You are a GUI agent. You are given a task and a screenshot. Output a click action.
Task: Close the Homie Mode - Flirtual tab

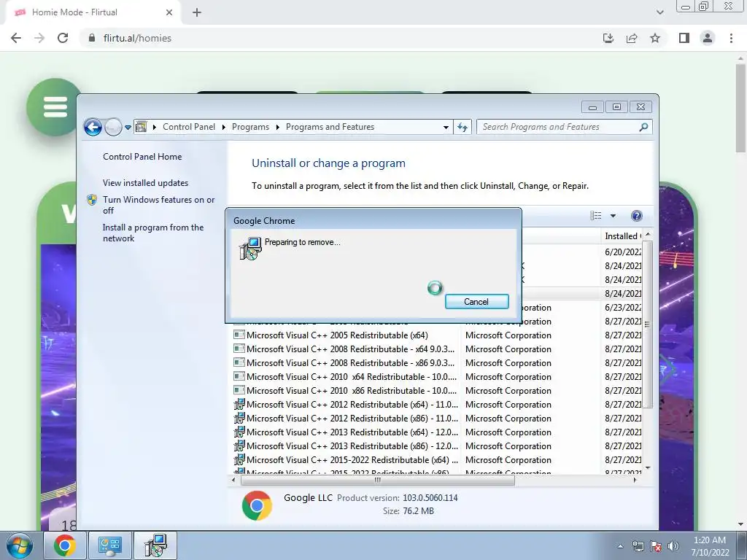click(x=169, y=12)
